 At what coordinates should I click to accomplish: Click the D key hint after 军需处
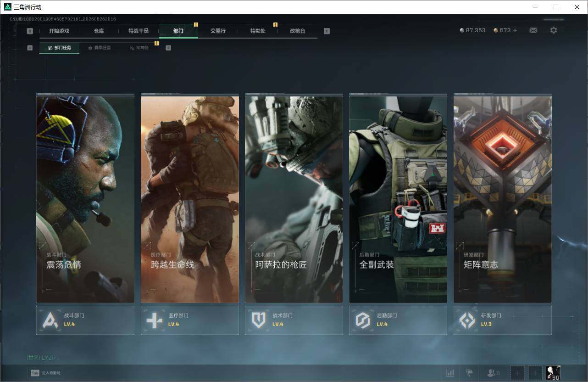coord(168,48)
